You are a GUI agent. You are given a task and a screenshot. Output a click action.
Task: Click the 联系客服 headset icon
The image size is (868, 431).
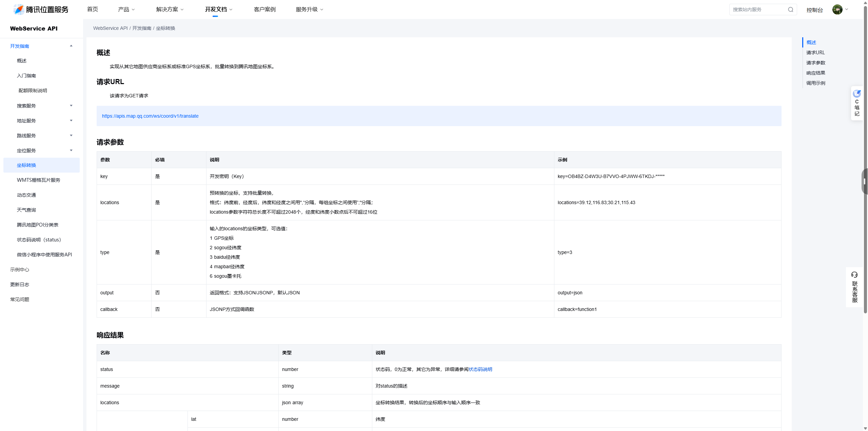pyautogui.click(x=854, y=275)
